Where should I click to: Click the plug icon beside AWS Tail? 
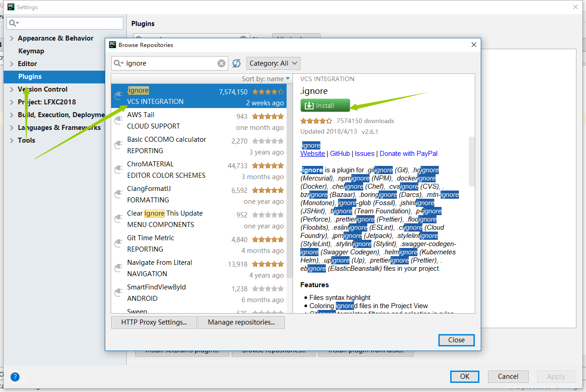(x=118, y=120)
